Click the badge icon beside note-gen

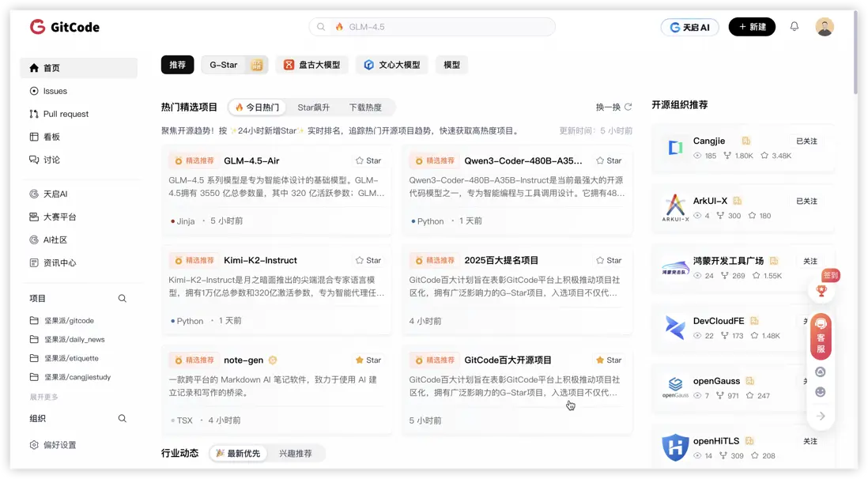click(x=273, y=360)
